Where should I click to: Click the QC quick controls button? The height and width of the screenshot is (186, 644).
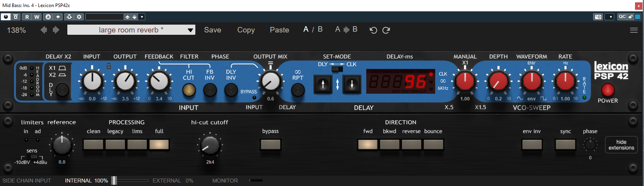(x=622, y=17)
